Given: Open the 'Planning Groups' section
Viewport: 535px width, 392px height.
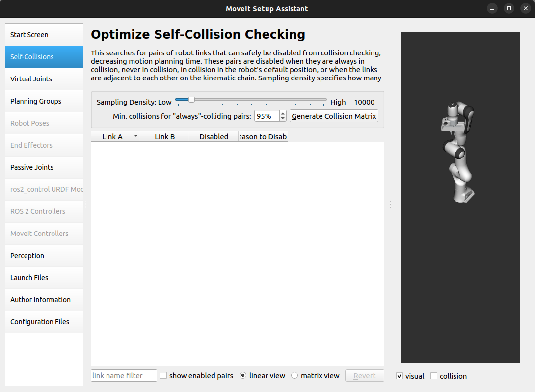Looking at the screenshot, I should (x=44, y=101).
